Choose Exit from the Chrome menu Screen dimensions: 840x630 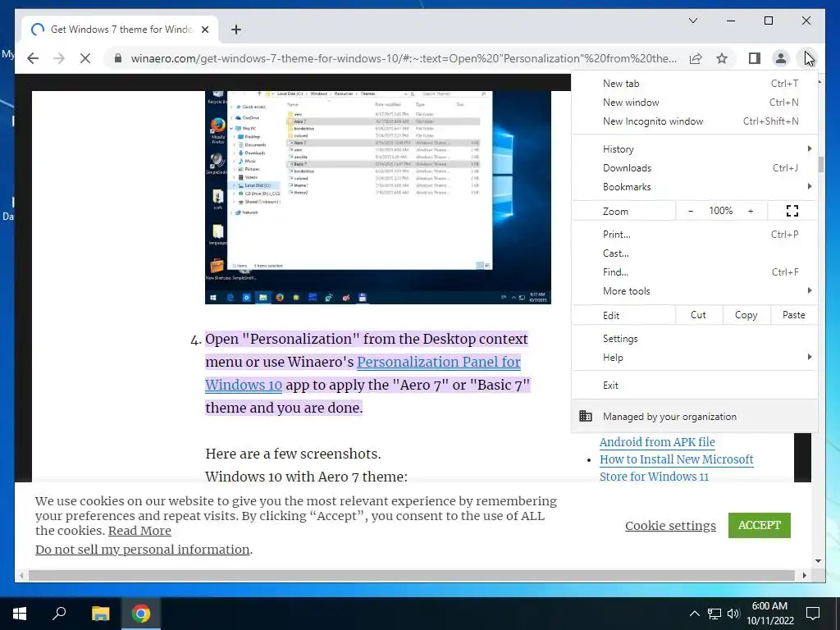click(694, 386)
